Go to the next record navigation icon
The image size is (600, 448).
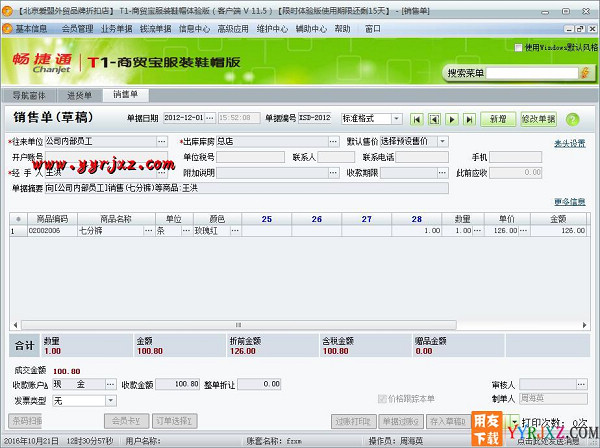pyautogui.click(x=452, y=119)
